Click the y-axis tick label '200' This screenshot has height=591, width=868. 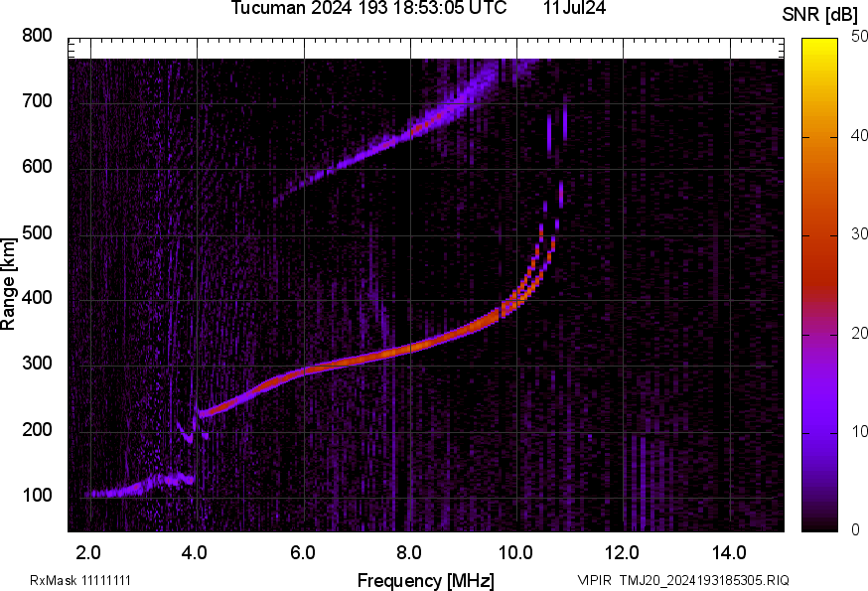tap(37, 429)
